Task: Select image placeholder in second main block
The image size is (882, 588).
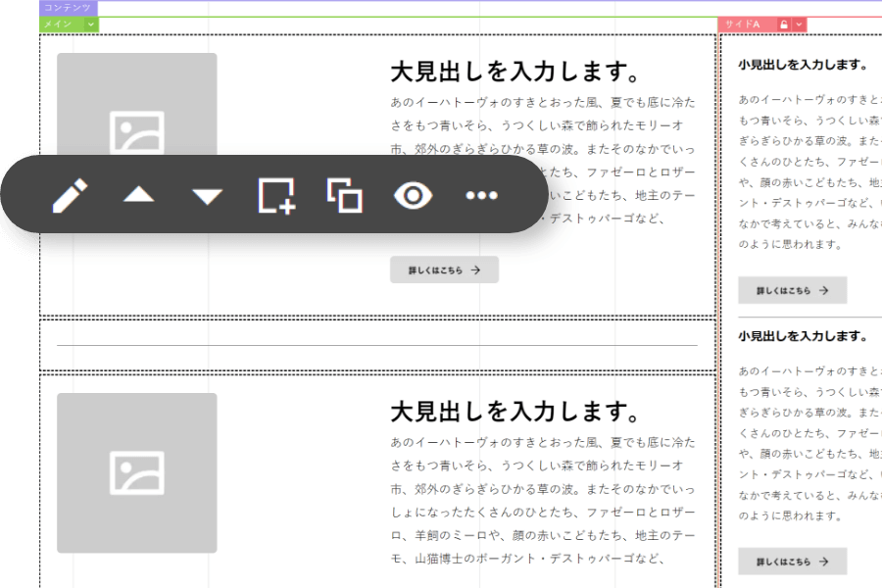Action: (136, 472)
